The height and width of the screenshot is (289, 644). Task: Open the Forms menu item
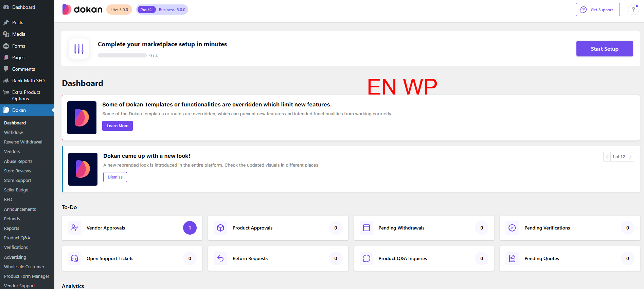[x=27, y=46]
